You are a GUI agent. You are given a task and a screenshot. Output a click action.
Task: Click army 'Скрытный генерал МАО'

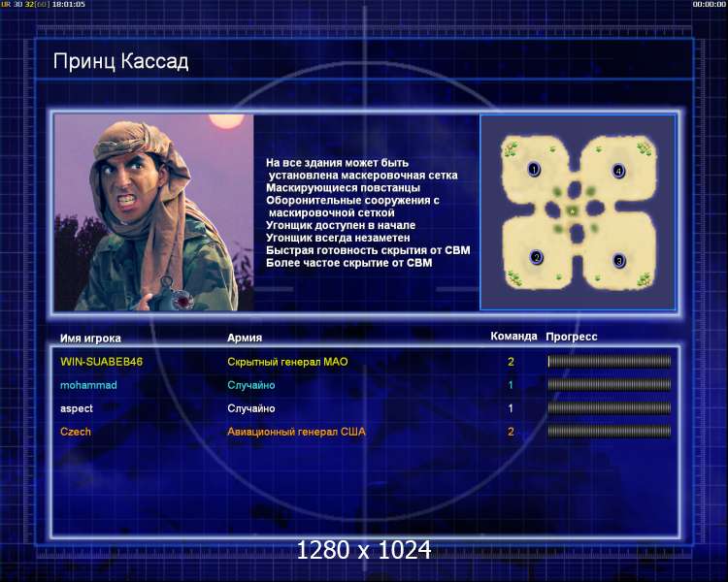pyautogui.click(x=287, y=362)
